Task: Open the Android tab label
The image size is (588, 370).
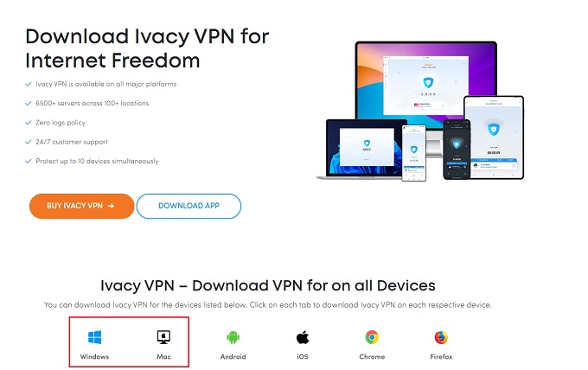Action: point(233,356)
